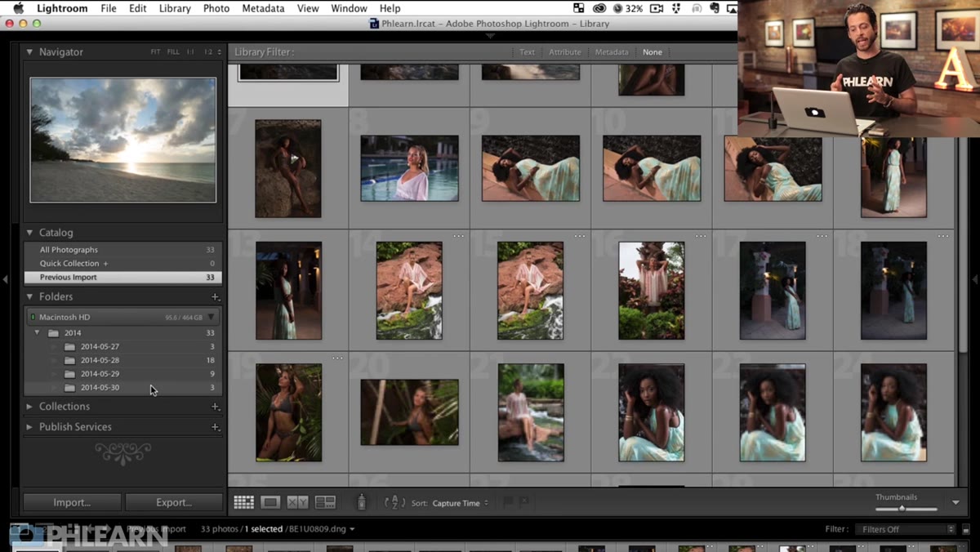Select Attribute library filter tab
Viewport: 980px width, 552px height.
tap(565, 51)
